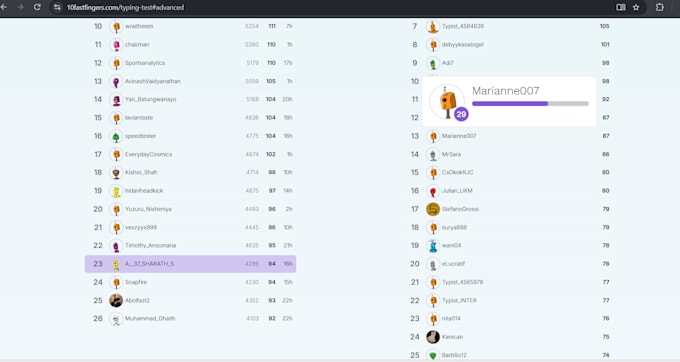Image resolution: width=680 pixels, height=362 pixels.
Task: Open the browser extensions puzzle icon
Action: pyautogui.click(x=660, y=7)
